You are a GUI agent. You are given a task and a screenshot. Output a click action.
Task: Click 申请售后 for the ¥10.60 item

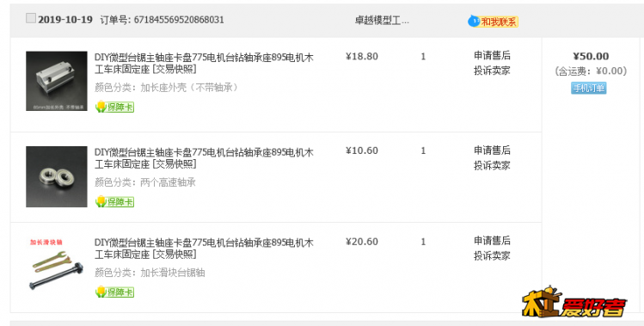coord(492,151)
